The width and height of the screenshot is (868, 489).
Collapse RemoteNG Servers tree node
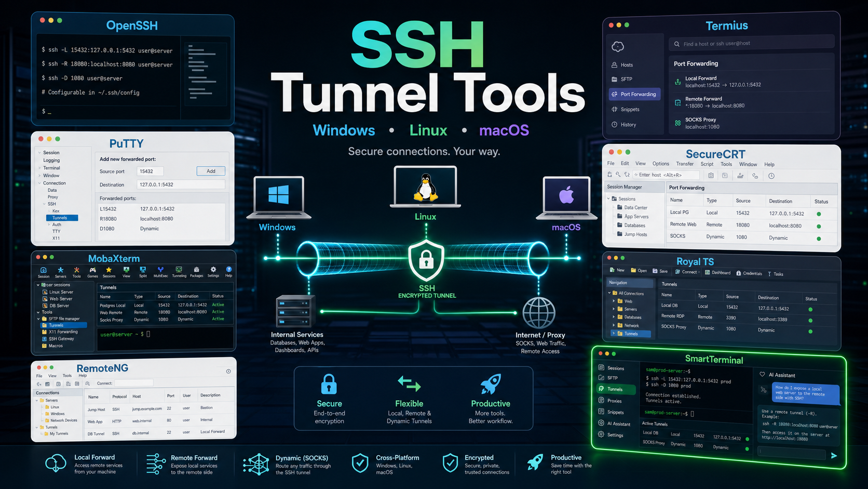pos(37,400)
